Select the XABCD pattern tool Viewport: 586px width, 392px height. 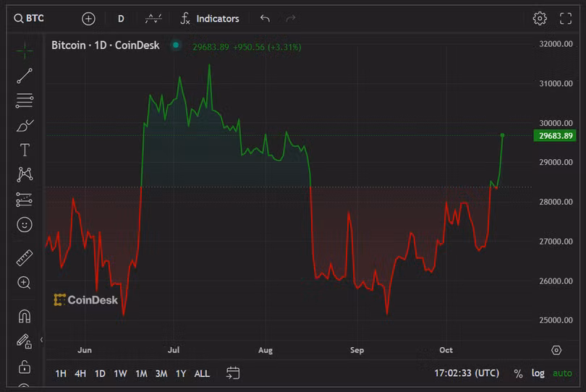tap(25, 174)
